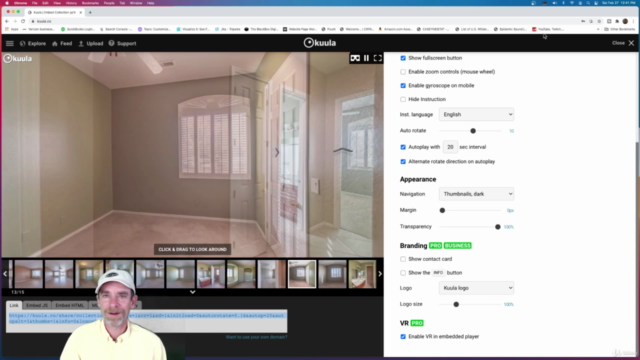Click the Kuula logo in header
The image size is (640, 360).
click(x=320, y=43)
